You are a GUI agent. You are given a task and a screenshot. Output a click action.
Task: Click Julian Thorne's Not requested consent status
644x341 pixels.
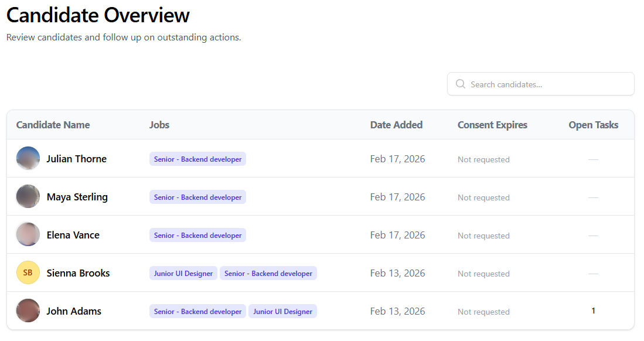point(483,159)
